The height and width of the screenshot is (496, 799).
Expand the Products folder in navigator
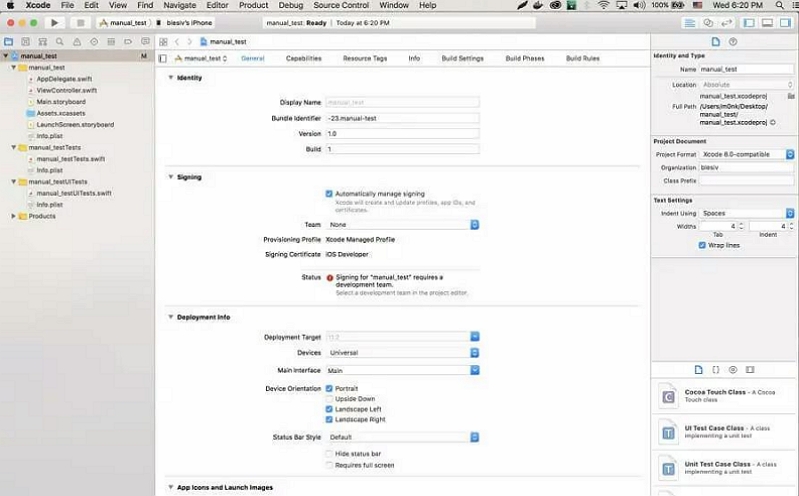13,216
